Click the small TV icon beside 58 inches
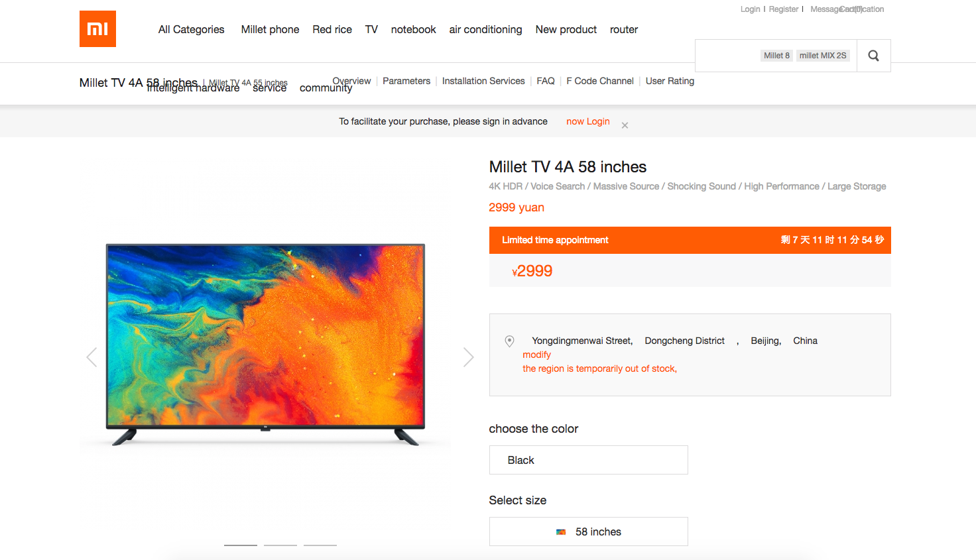This screenshot has width=976, height=560. point(561,532)
